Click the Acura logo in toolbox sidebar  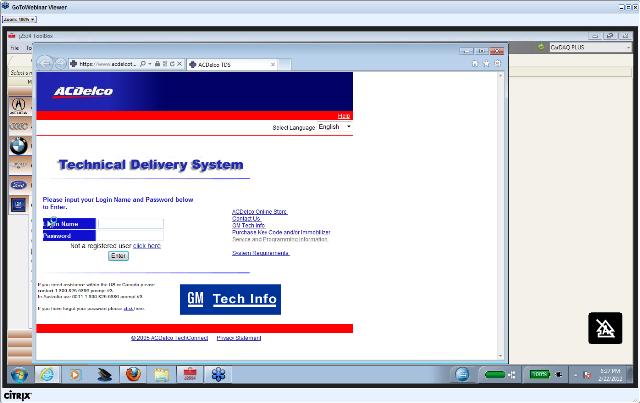tap(18, 106)
